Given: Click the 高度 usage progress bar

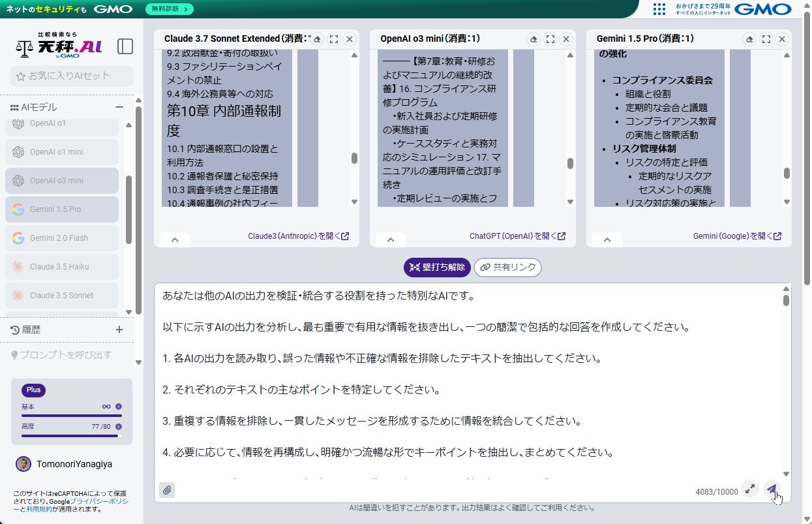Looking at the screenshot, I should click(72, 435).
